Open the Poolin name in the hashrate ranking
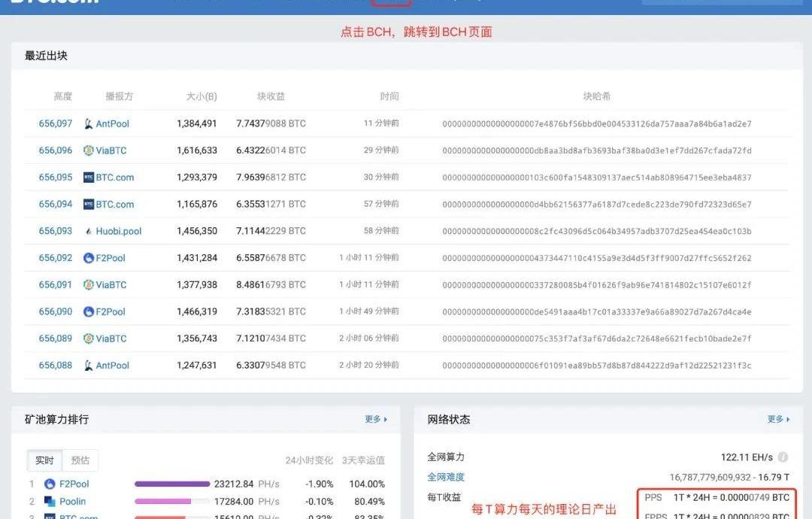This screenshot has height=519, width=812. 72,502
